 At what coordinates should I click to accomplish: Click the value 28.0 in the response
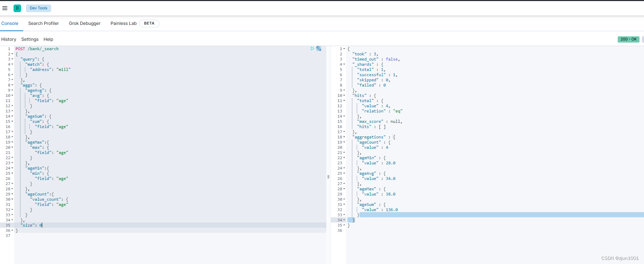click(x=391, y=163)
